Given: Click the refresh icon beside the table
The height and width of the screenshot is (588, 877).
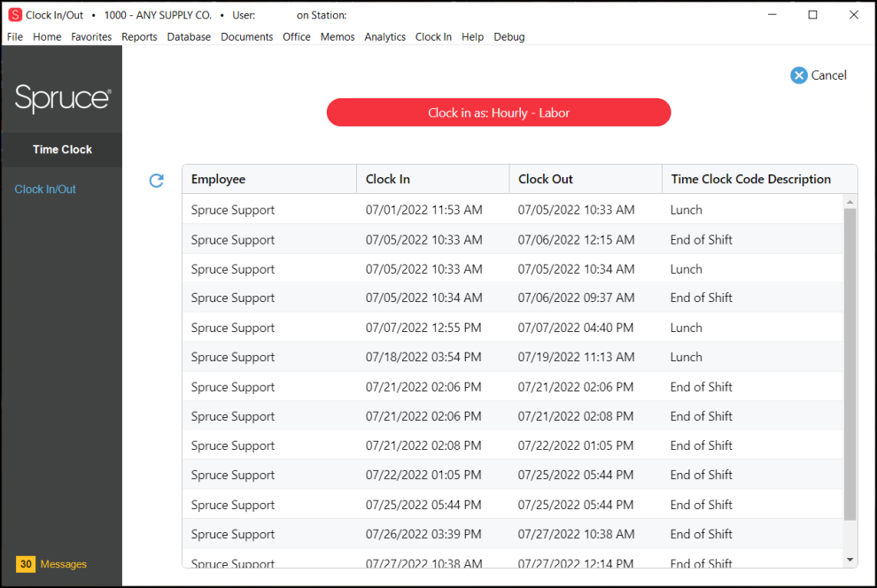Looking at the screenshot, I should click(x=157, y=180).
